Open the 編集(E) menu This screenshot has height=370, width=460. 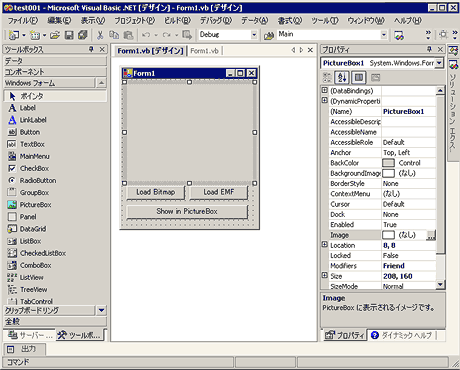59,21
